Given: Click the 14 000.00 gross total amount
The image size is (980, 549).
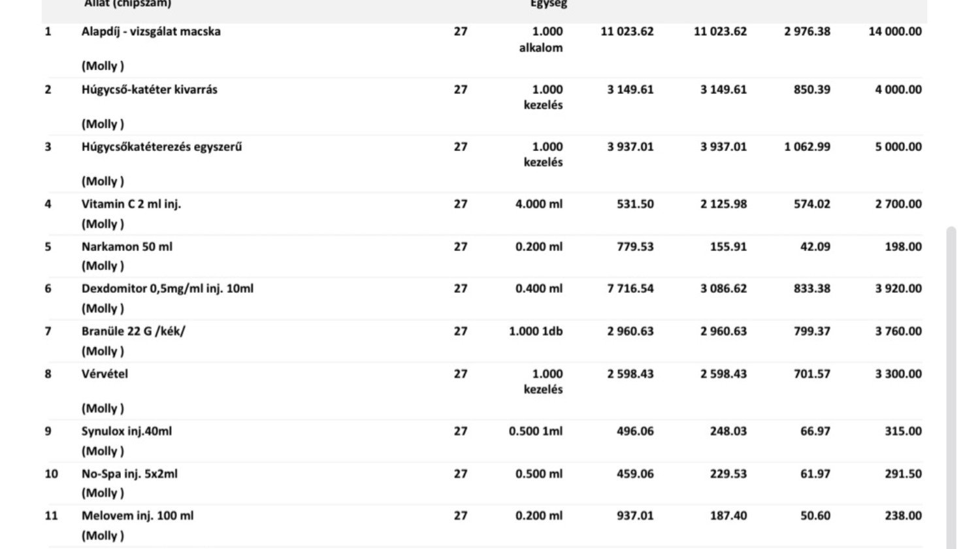Looking at the screenshot, I should click(894, 31).
